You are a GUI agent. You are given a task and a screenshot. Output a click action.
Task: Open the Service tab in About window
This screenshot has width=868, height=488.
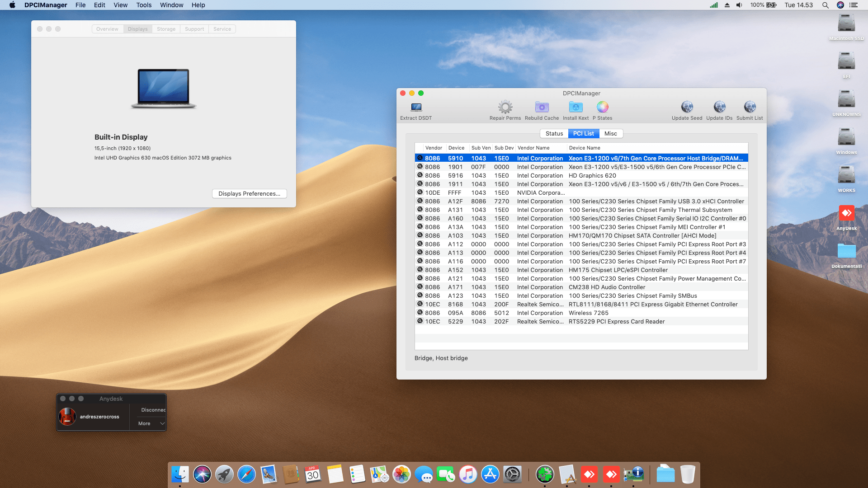(x=222, y=29)
